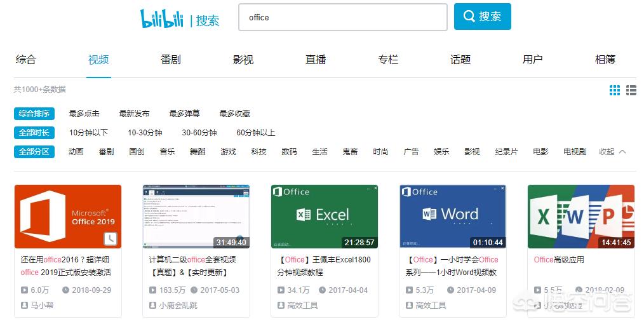Click date clock icon next to 2017-04-04
The height and width of the screenshot is (324, 644).
(x=323, y=290)
